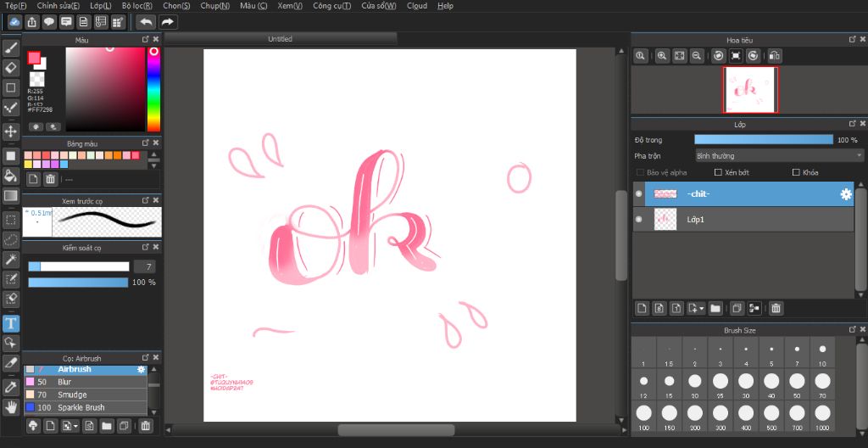Screen dimensions: 868x448
Task: Add layer folder in layer panel
Action: (x=715, y=308)
